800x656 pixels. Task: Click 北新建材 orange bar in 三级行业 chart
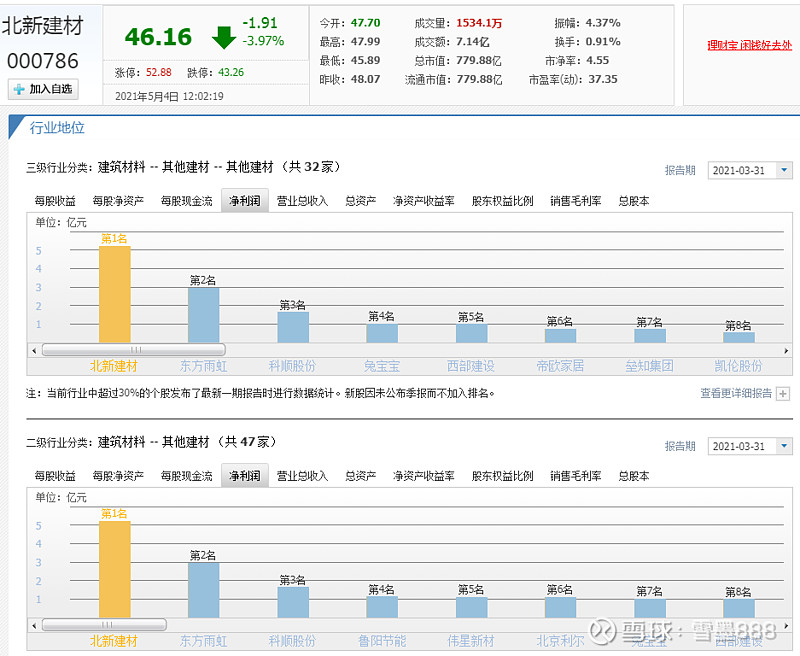click(x=115, y=294)
